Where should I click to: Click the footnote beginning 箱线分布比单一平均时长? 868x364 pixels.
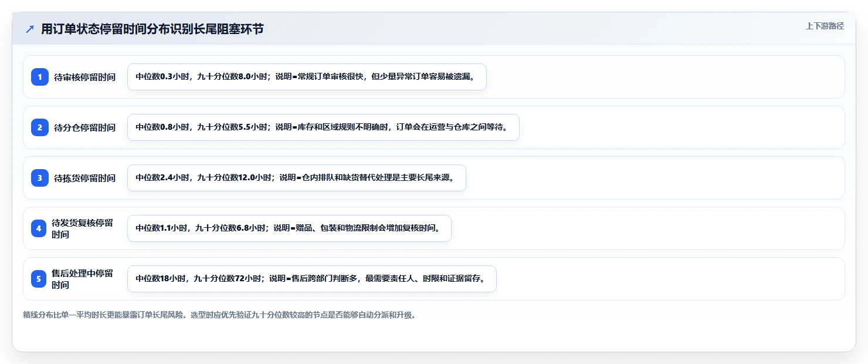[219, 315]
